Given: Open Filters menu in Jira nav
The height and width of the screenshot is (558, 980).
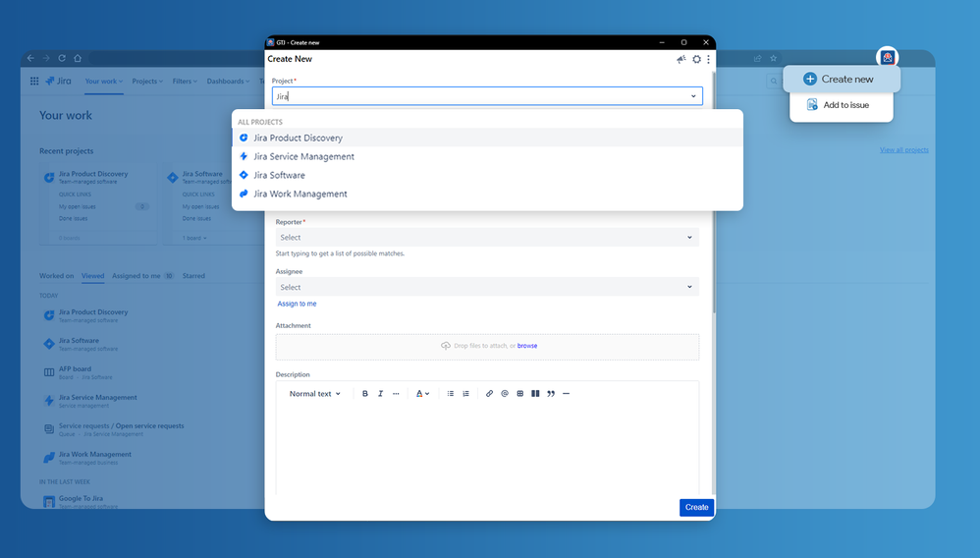Looking at the screenshot, I should coord(185,82).
